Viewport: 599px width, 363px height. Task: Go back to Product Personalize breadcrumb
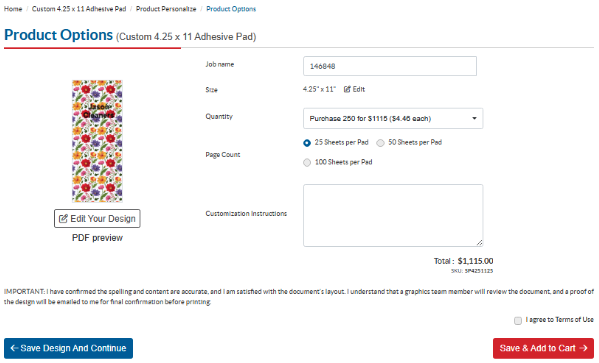click(166, 9)
